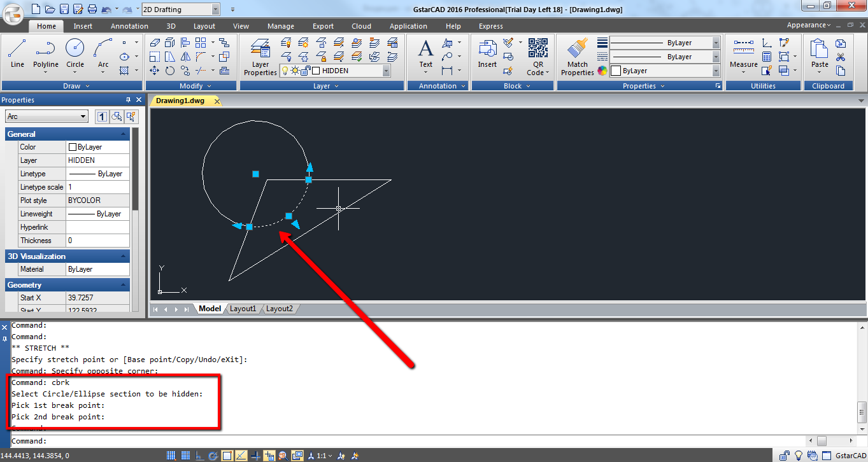This screenshot has height=462, width=868.
Task: Open the Arc object type dropdown
Action: (x=83, y=116)
